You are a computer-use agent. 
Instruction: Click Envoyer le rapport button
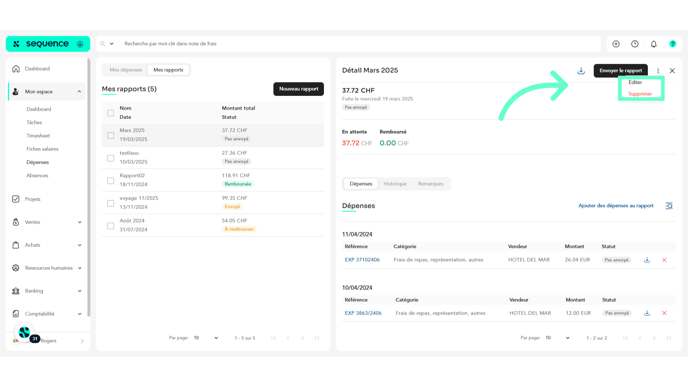pyautogui.click(x=620, y=71)
